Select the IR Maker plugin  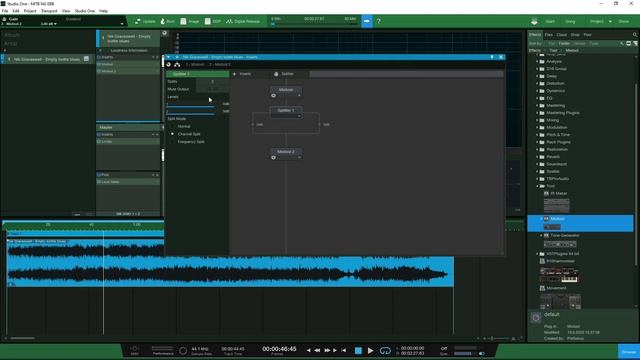point(558,193)
